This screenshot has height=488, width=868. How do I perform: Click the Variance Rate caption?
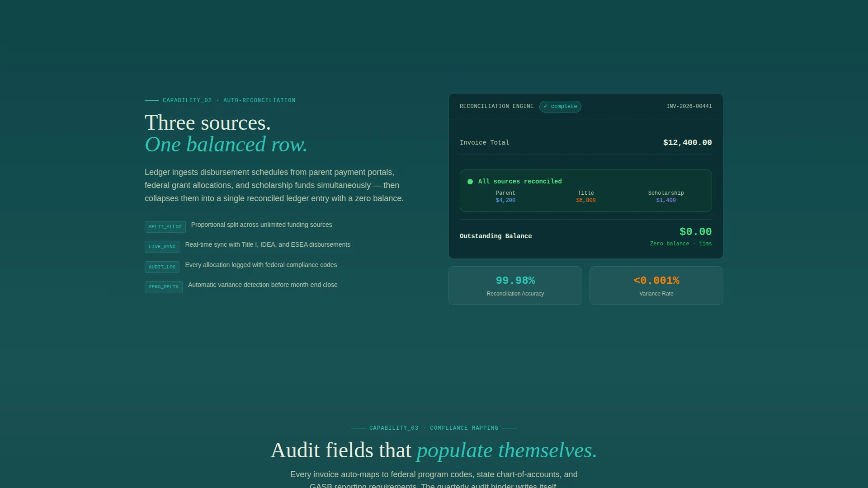tap(656, 294)
